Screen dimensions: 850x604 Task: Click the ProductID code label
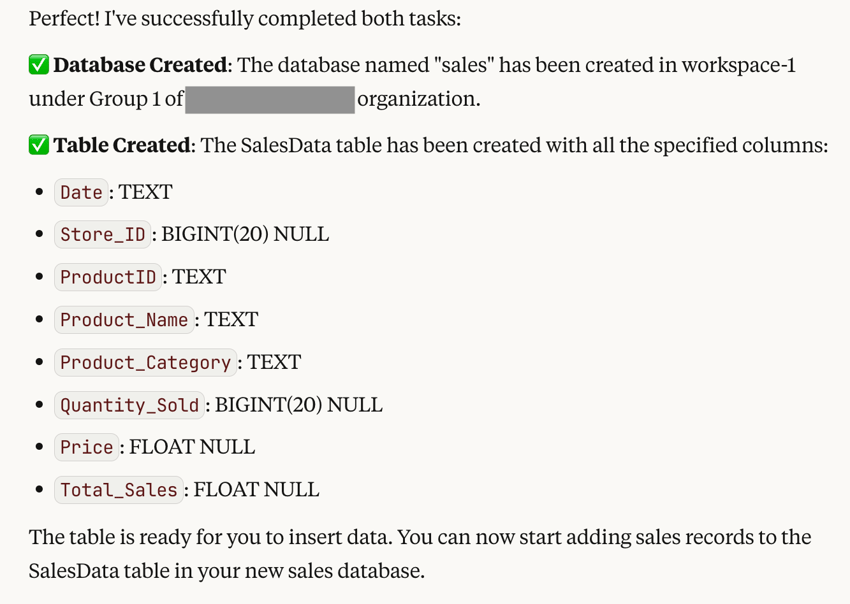(x=108, y=277)
